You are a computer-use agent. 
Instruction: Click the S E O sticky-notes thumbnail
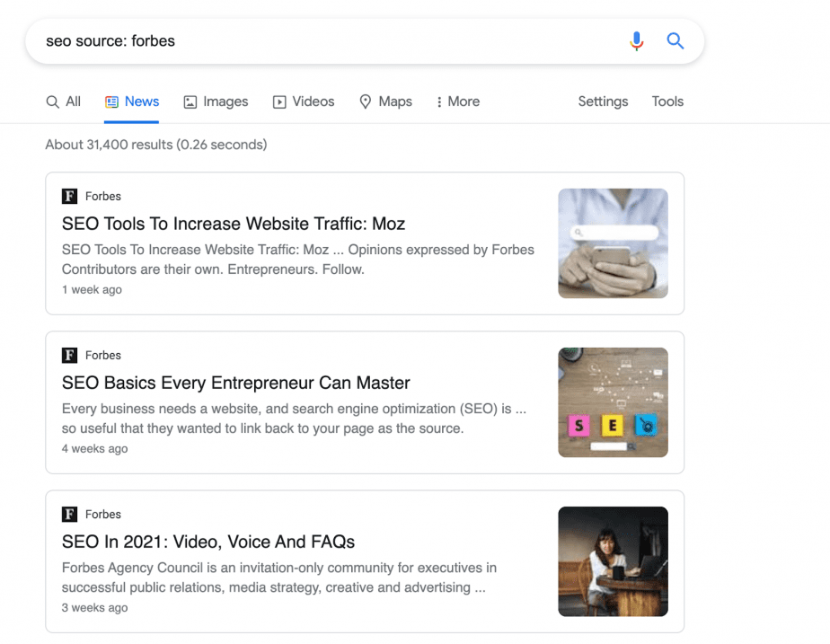[x=613, y=402]
